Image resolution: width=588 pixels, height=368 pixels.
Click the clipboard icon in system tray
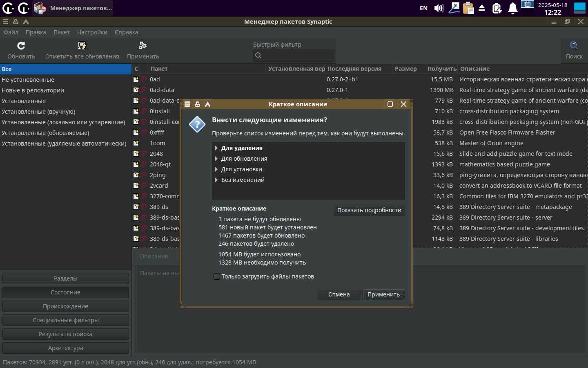(468, 8)
